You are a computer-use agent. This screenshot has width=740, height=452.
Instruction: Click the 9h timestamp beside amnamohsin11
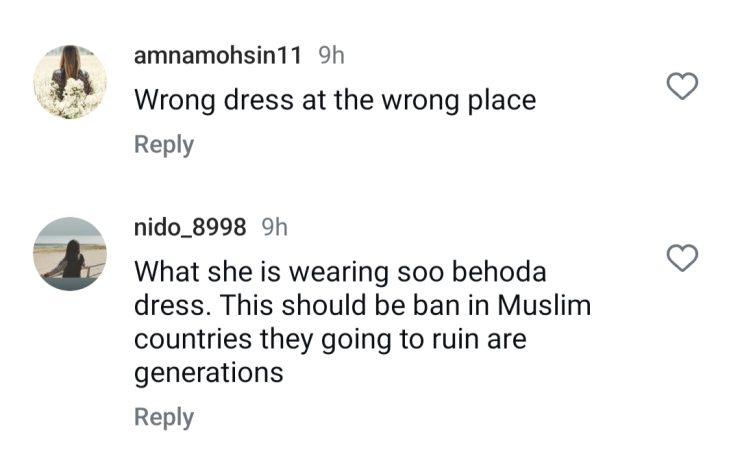click(x=331, y=56)
